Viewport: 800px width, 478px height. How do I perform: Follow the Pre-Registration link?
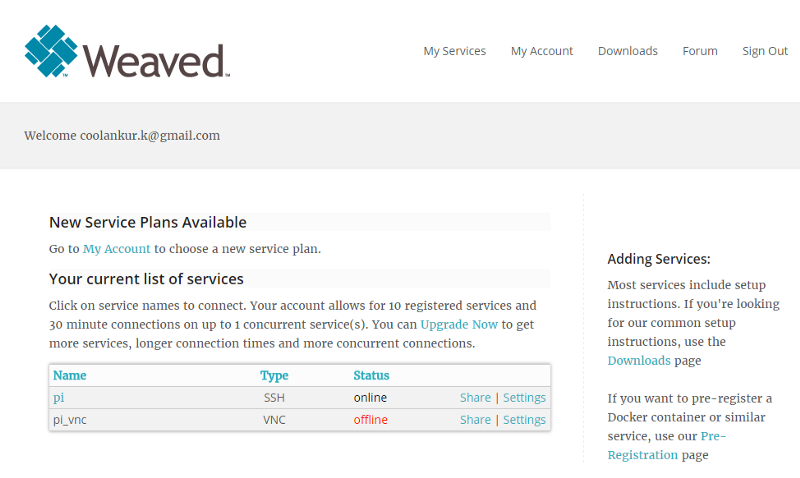tap(666, 445)
